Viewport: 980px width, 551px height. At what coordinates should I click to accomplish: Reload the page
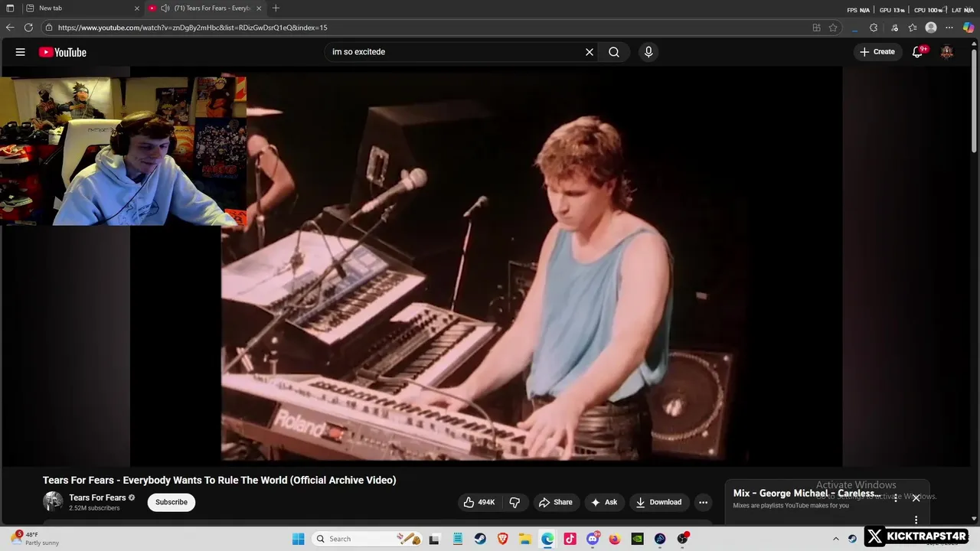(28, 28)
